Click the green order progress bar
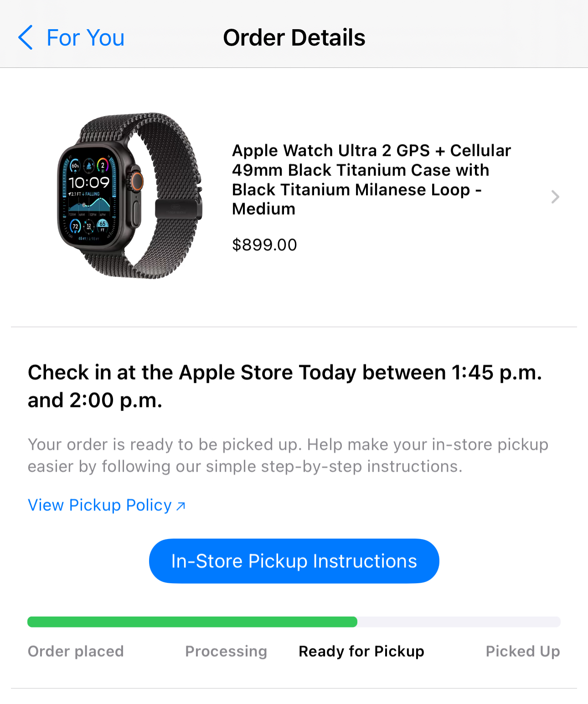 point(192,622)
